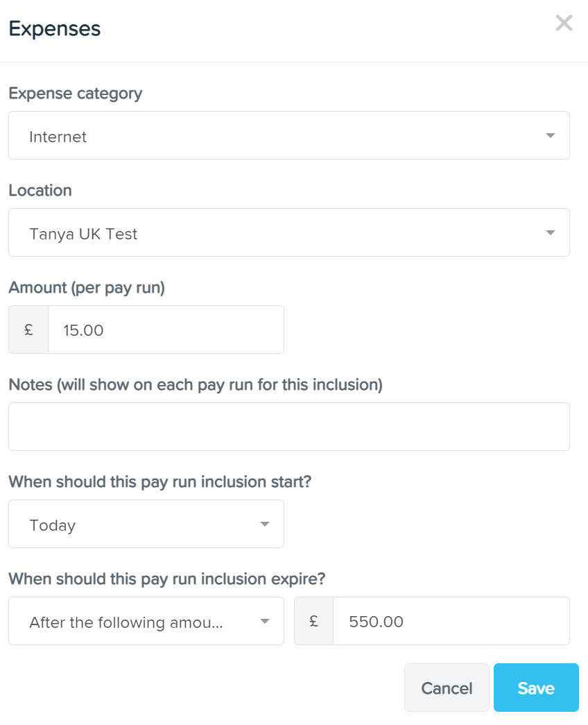
Task: Open the Location dropdown showing Tanya UK Test
Action: [289, 232]
